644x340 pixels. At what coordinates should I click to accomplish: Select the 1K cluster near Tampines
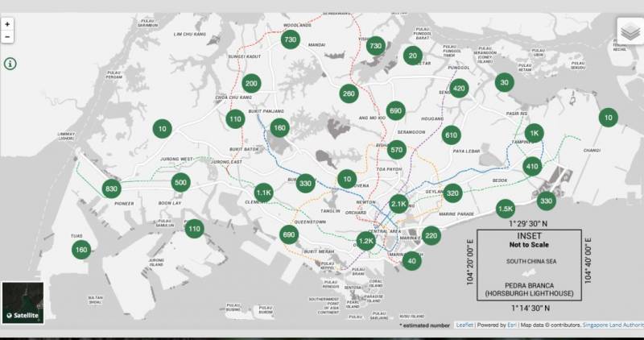(x=533, y=134)
